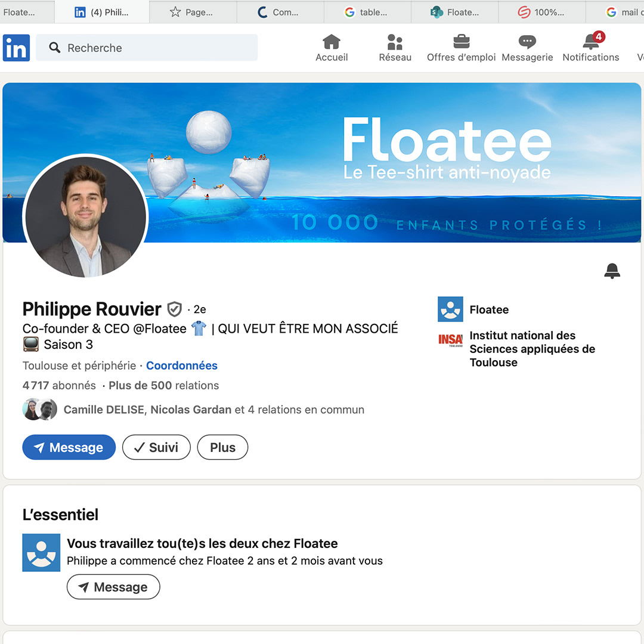Screen dimensions: 644x644
Task: Select the (4) Phili... LinkedIn browser tab
Action: (x=102, y=13)
